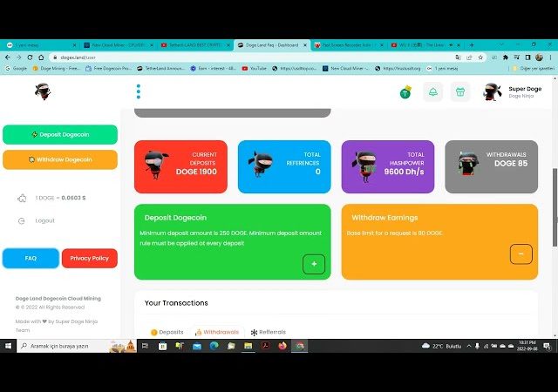558x392 pixels.
Task: Click the green coin icon in header
Action: click(405, 91)
